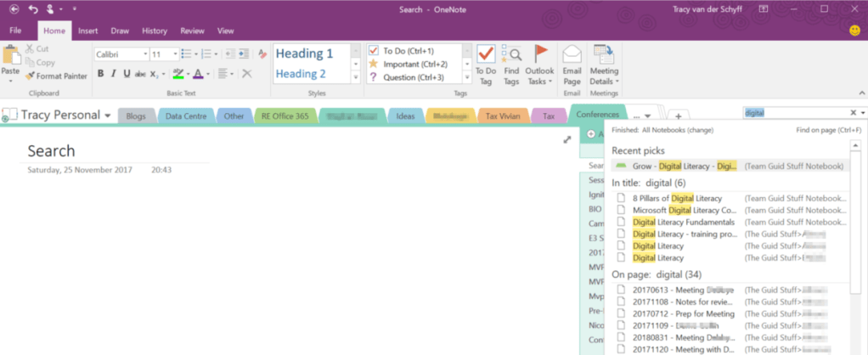Open the Review ribbon tab
This screenshot has width=868, height=355.
pyautogui.click(x=192, y=31)
